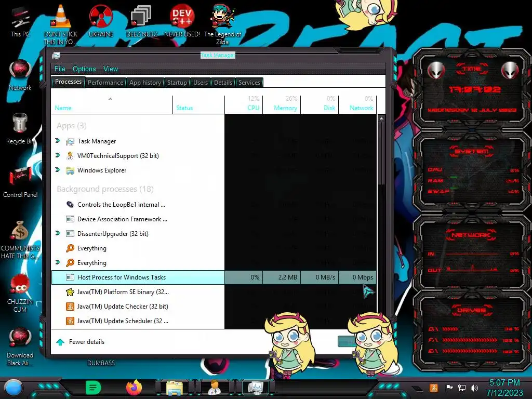Screen dimensions: 532x399
Task: Click the Start orb button
Action: tap(14, 388)
